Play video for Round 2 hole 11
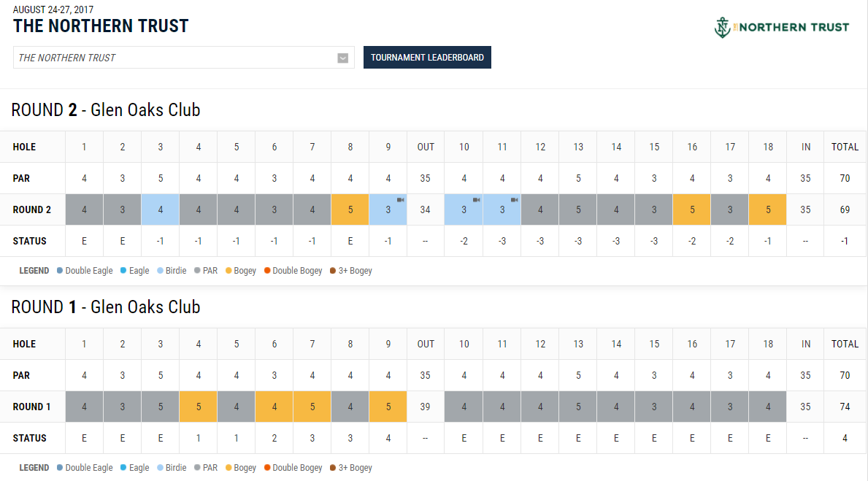The height and width of the screenshot is (481, 868). coord(514,200)
